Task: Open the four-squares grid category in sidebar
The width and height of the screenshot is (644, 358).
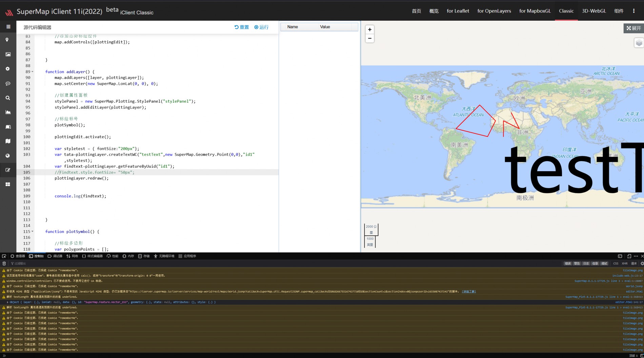Action: pyautogui.click(x=8, y=184)
